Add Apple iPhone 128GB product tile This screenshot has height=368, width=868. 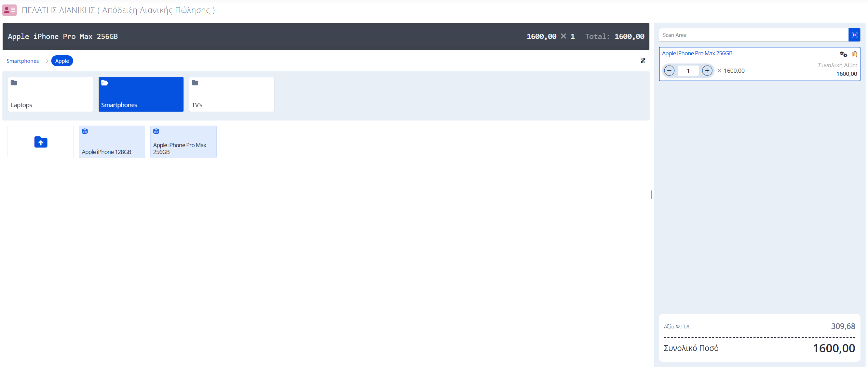pyautogui.click(x=112, y=142)
